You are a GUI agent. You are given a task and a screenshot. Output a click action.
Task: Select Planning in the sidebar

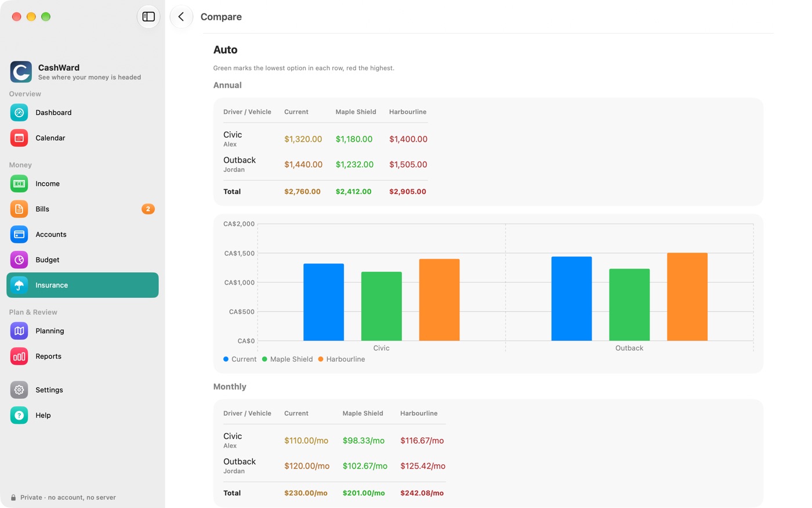point(82,331)
